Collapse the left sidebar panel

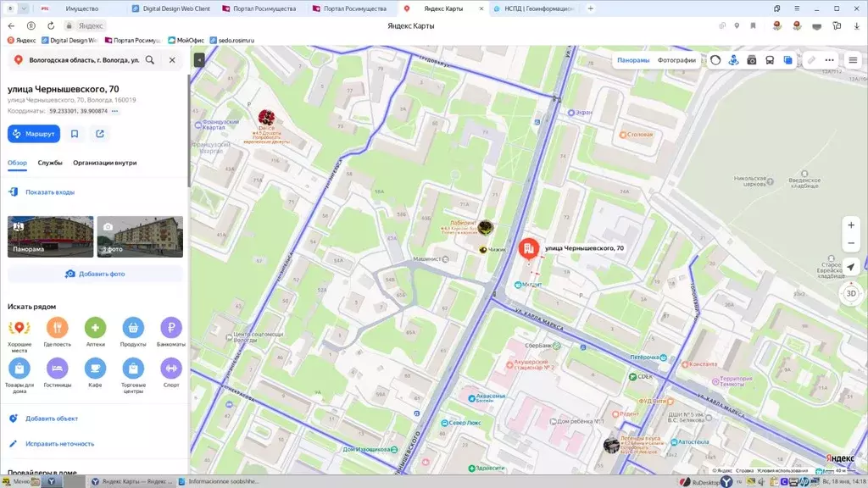(x=199, y=60)
